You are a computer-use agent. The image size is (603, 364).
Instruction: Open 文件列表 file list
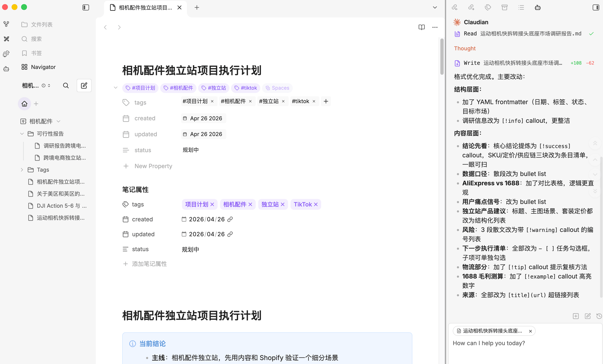click(x=37, y=24)
